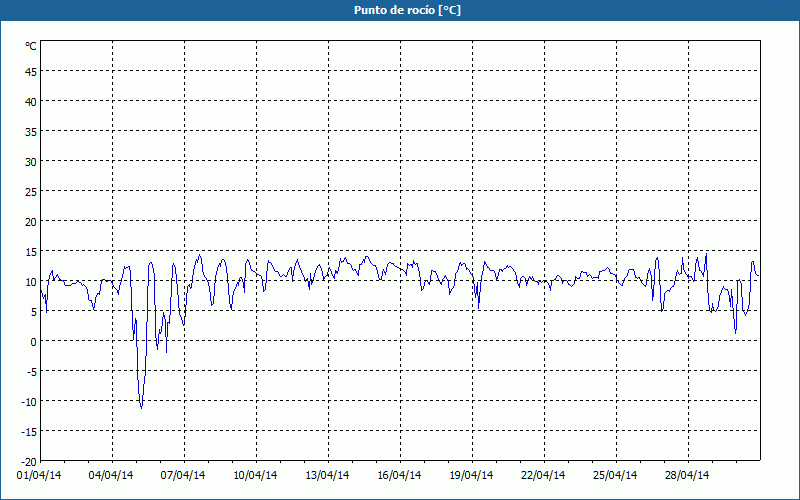Click the y-axis value 0
This screenshot has width=800, height=500.
tap(34, 342)
